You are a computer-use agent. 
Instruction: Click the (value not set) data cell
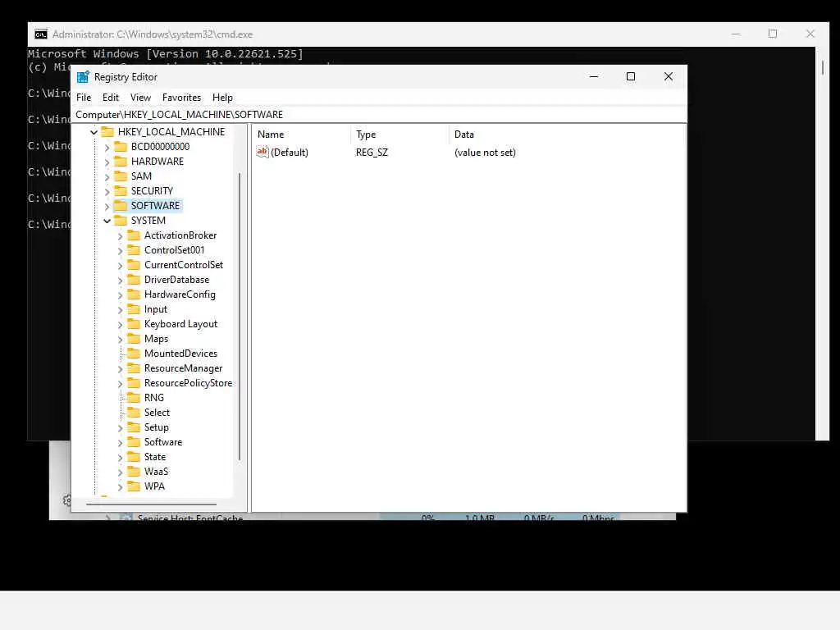[485, 152]
